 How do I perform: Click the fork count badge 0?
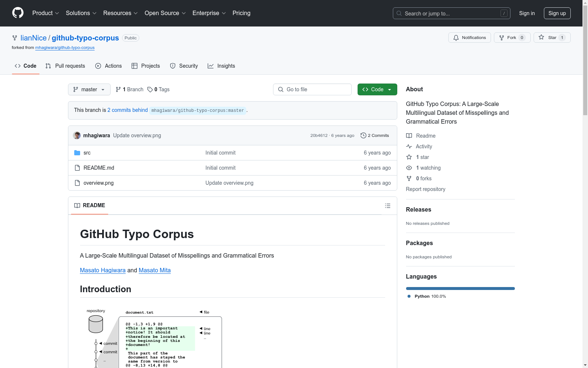coord(522,38)
